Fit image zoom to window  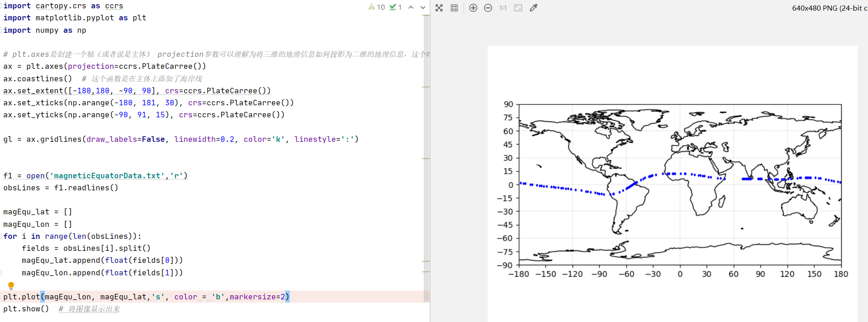(x=518, y=8)
